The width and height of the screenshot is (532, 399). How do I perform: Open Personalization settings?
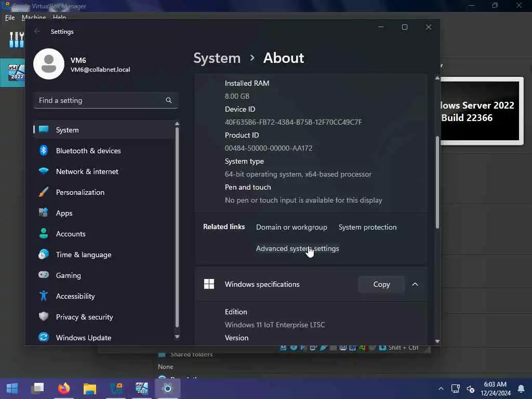(x=104, y=192)
